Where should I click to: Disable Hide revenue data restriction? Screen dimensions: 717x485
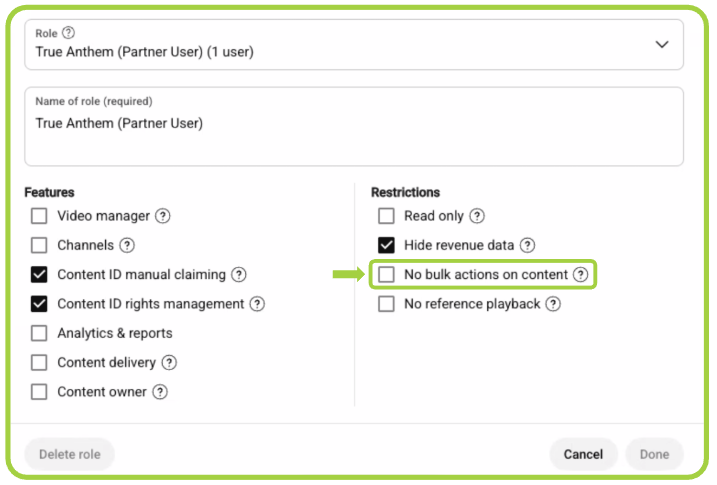tap(386, 245)
